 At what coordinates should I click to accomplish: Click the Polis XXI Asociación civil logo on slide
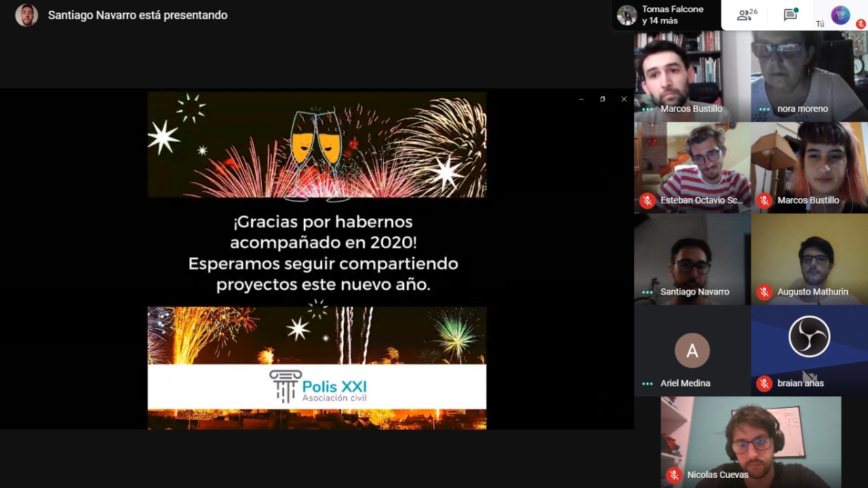[317, 387]
